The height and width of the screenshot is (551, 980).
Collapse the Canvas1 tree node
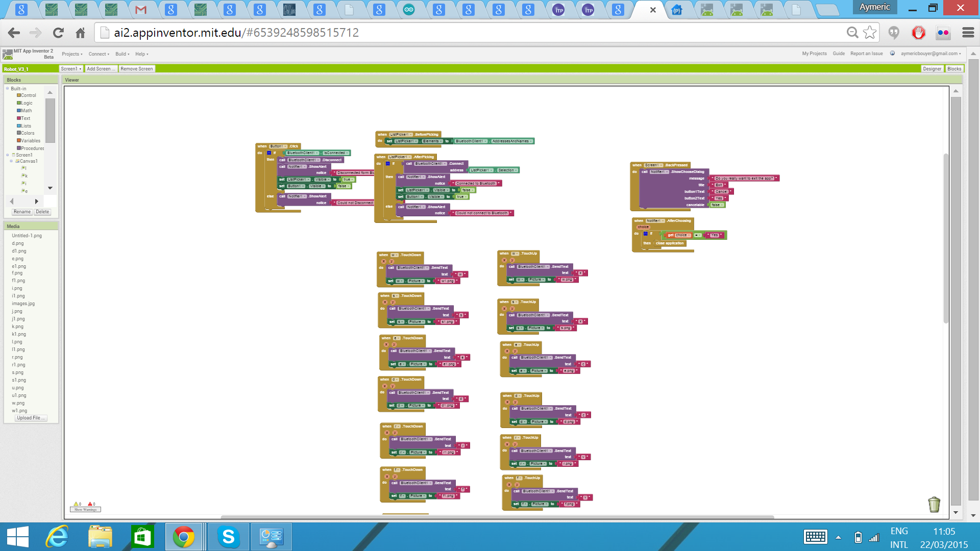click(11, 161)
